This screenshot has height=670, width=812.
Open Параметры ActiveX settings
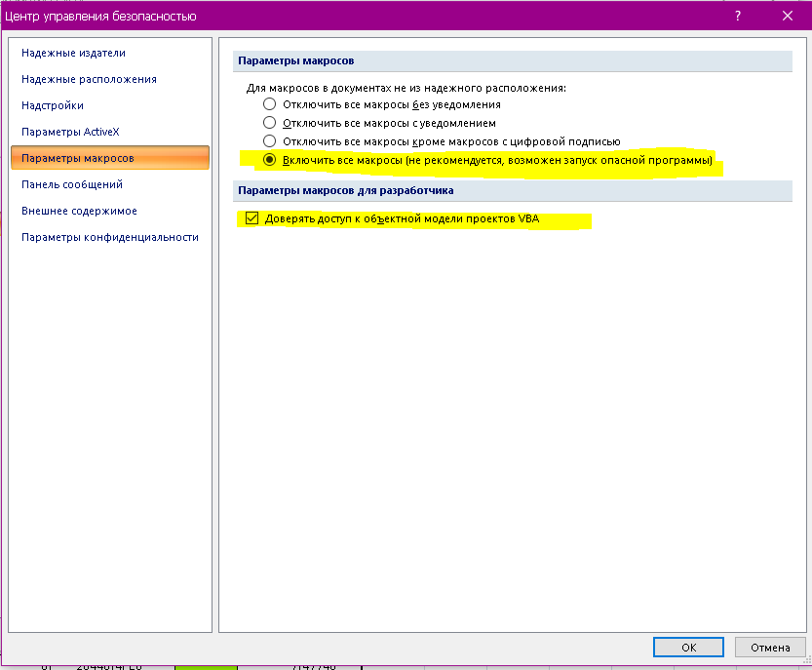pos(70,132)
